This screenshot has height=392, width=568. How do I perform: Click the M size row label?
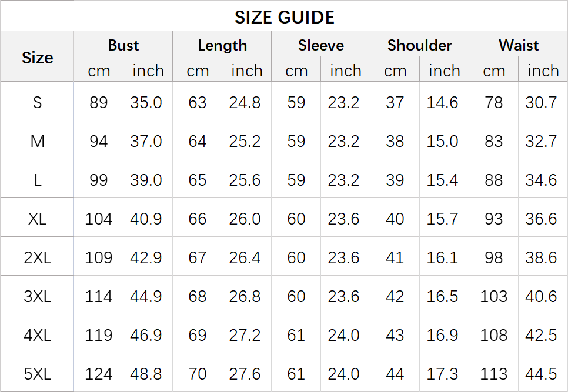click(37, 141)
